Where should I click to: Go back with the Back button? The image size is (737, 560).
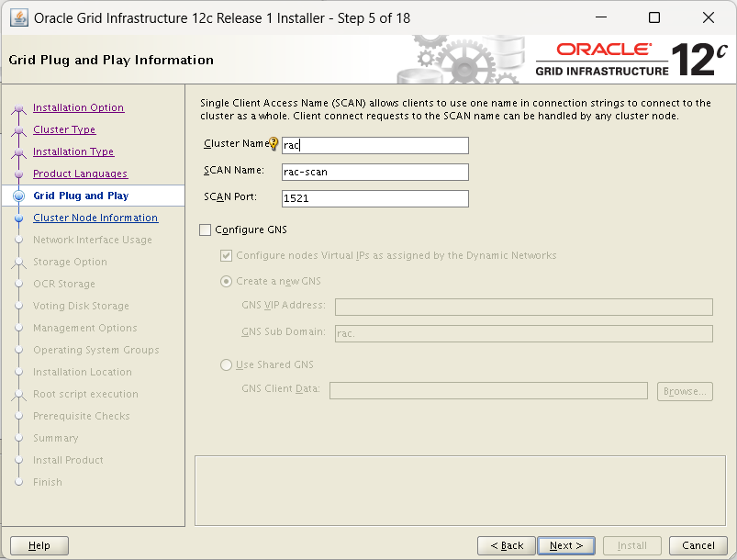click(x=507, y=545)
